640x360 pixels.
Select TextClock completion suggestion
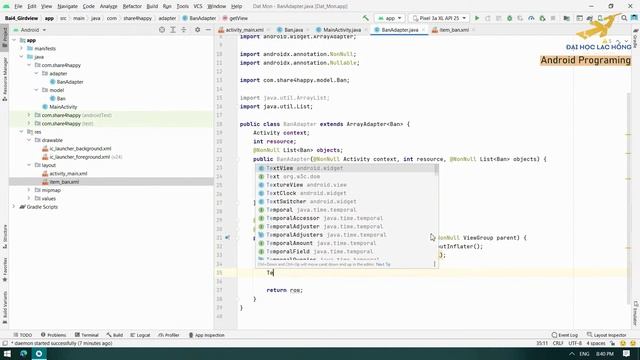[346, 193]
